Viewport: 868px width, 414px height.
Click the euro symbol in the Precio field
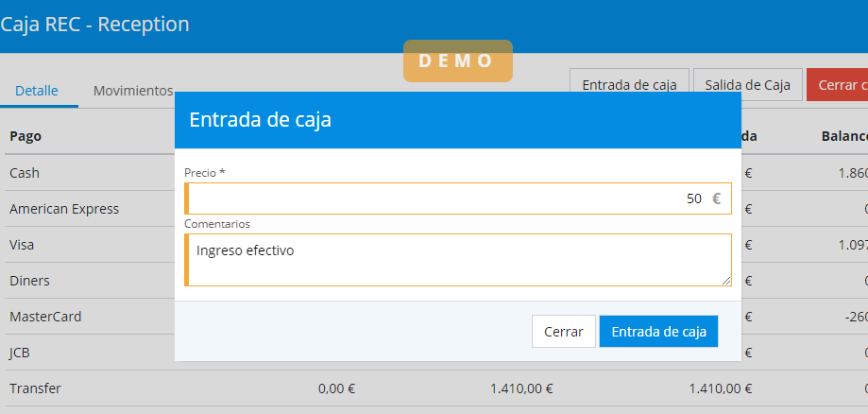(x=716, y=198)
